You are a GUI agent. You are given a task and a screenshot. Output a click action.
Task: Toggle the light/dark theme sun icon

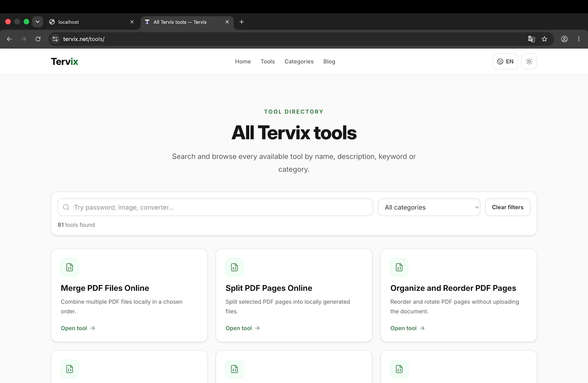coord(529,61)
